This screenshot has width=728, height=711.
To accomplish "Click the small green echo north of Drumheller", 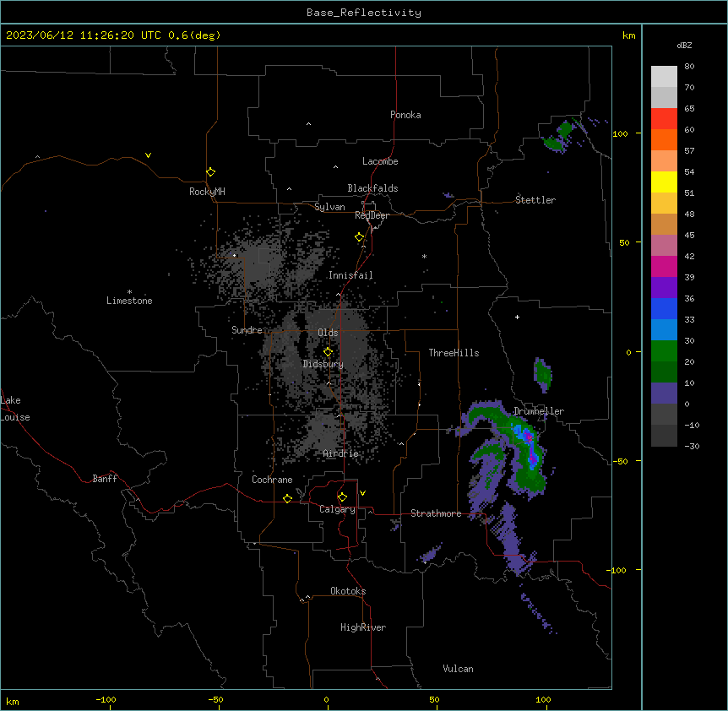I will click(542, 373).
